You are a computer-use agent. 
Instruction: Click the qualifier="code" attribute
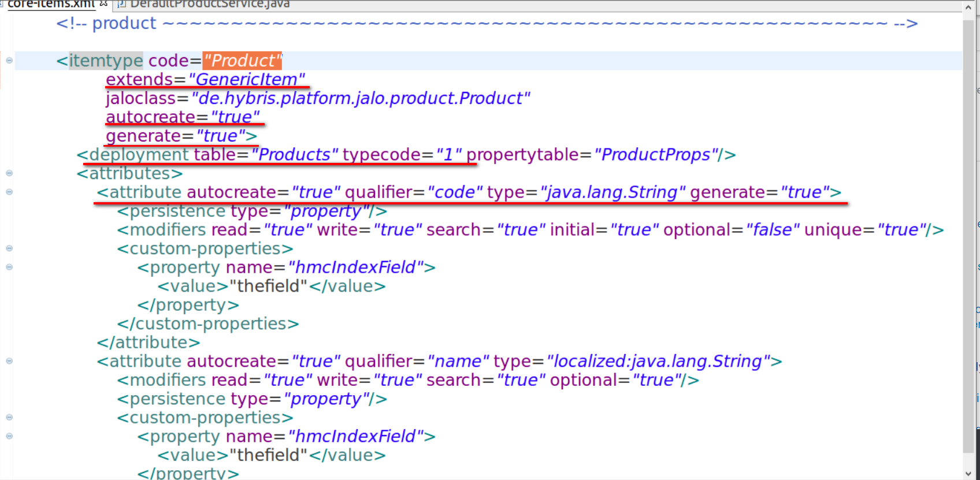point(414,192)
